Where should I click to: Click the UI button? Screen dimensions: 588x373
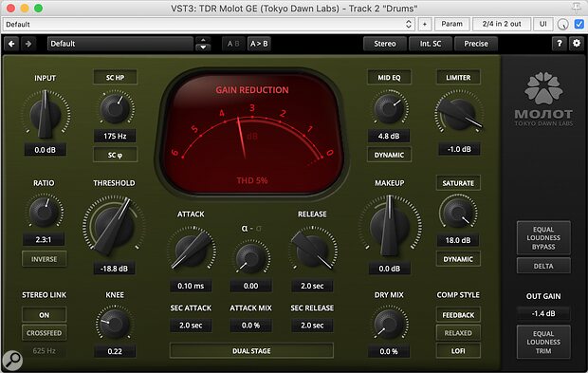tap(542, 24)
